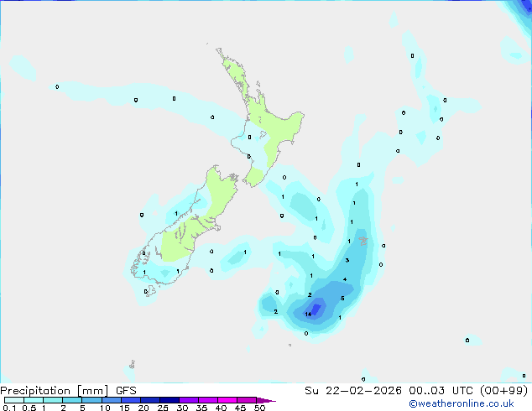This screenshot has width=532, height=411.
Task: Click the 45–50 mm legend color swatch
Action: (x=247, y=400)
